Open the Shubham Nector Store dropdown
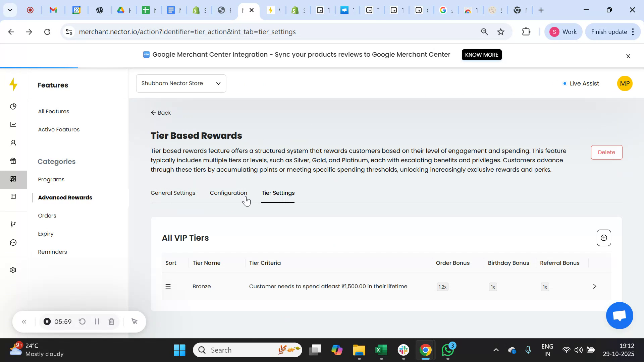 (181, 83)
